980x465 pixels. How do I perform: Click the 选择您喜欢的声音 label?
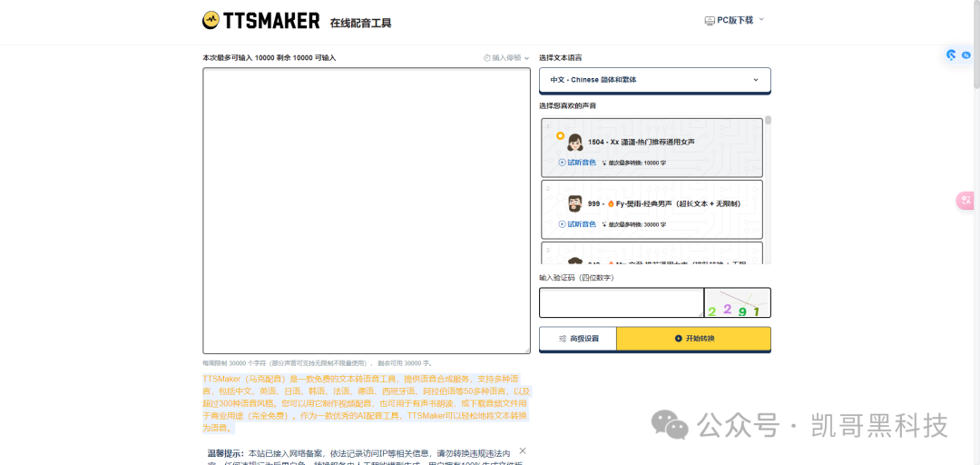click(567, 105)
